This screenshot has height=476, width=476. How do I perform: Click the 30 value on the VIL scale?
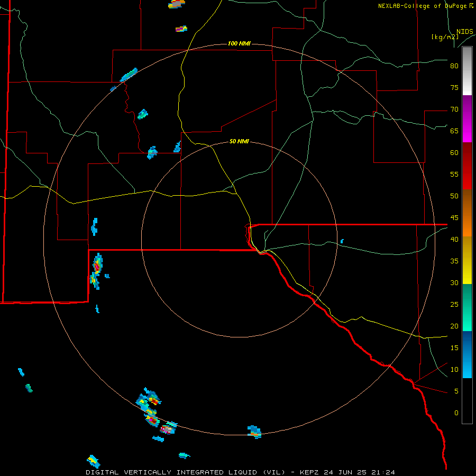click(454, 282)
